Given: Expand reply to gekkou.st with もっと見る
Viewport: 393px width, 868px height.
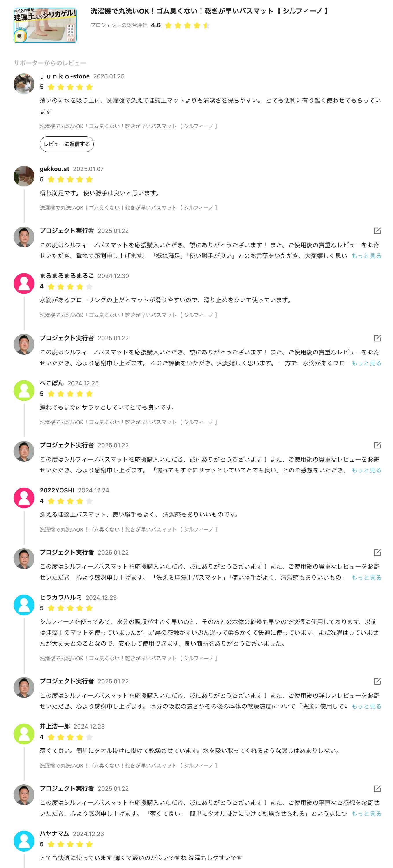Looking at the screenshot, I should point(366,256).
